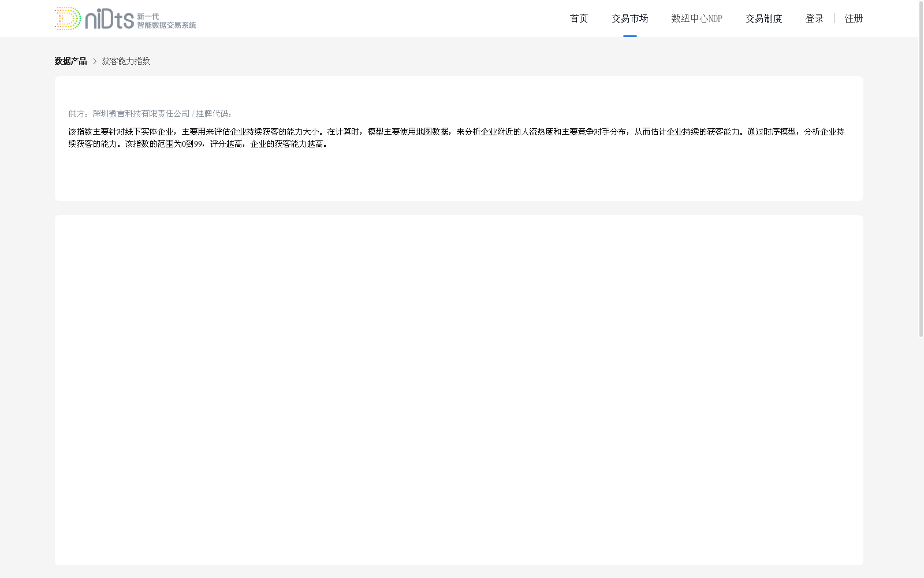The image size is (924, 578).
Task: Select 交易制度 in navigation
Action: click(x=763, y=18)
